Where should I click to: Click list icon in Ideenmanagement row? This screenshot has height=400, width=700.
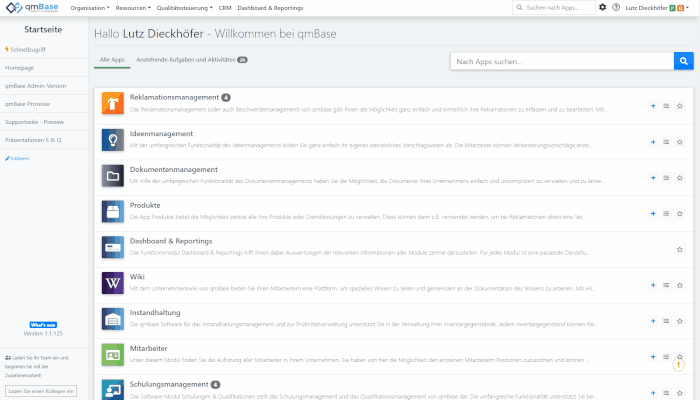point(666,142)
